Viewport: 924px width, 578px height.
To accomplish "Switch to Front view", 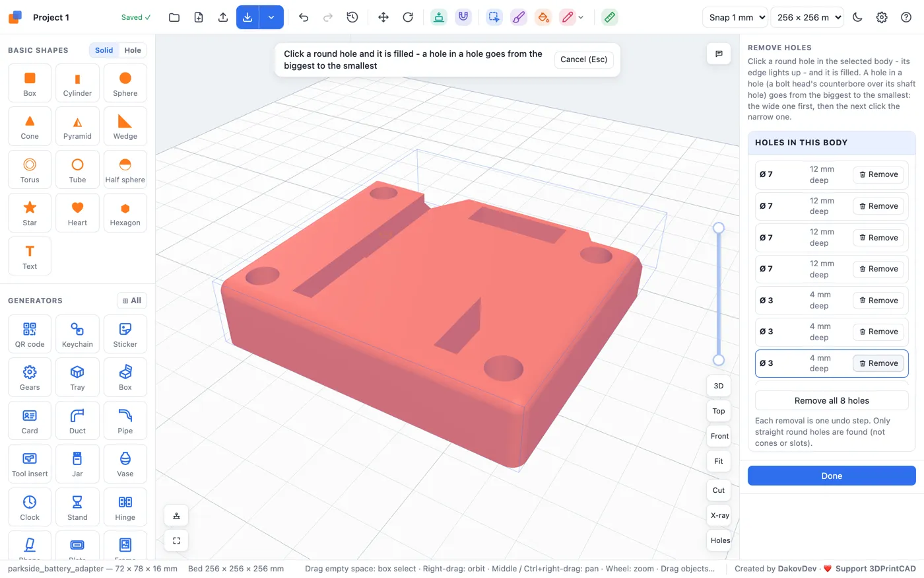I will tap(719, 436).
